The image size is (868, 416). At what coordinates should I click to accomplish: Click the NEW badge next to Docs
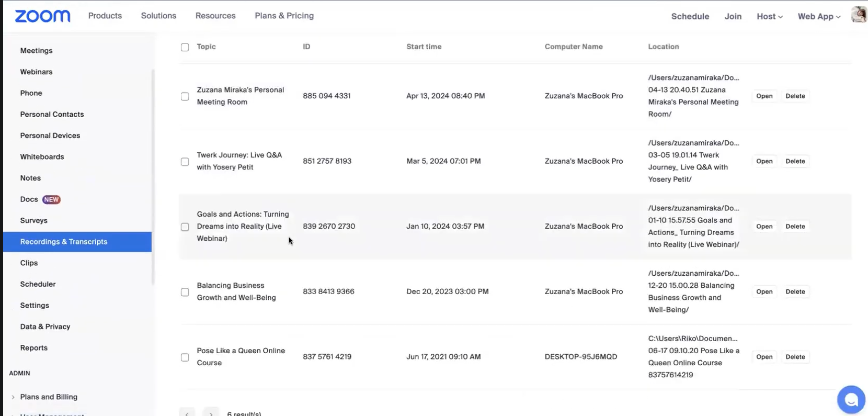51,199
